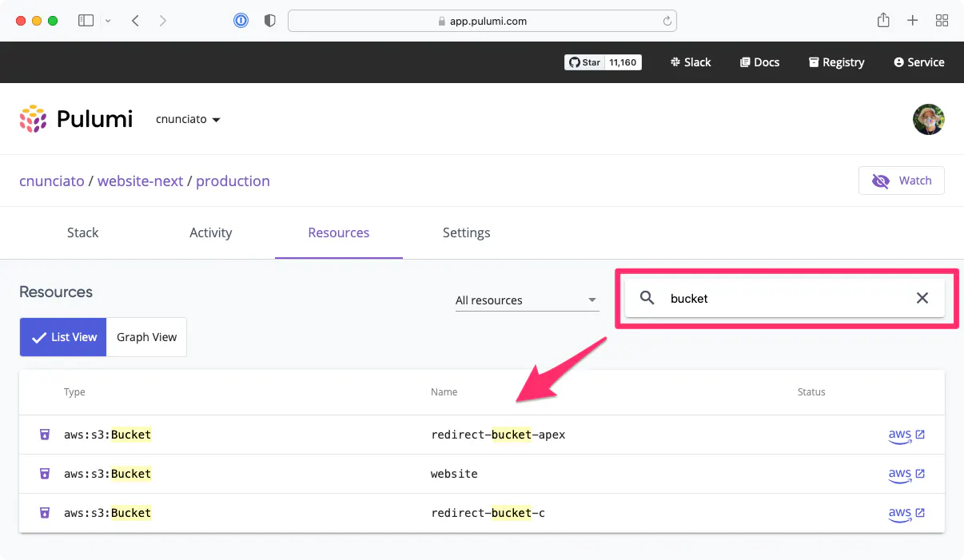Click the resource search field containing bucket
Viewport: 964px width, 560px height.
coord(785,298)
